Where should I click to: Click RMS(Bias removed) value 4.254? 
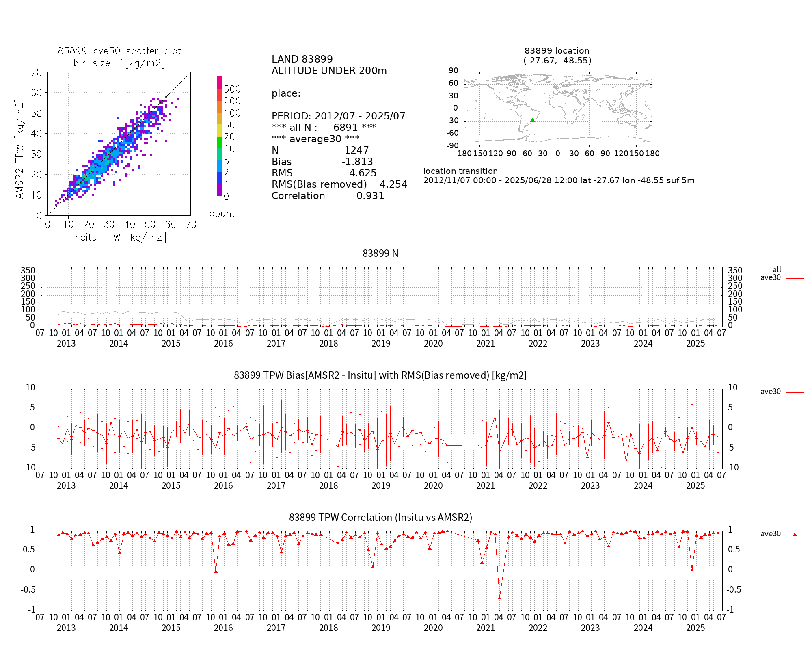click(x=393, y=184)
